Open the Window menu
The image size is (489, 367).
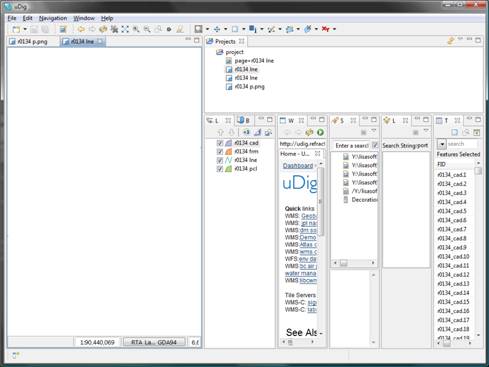[84, 18]
